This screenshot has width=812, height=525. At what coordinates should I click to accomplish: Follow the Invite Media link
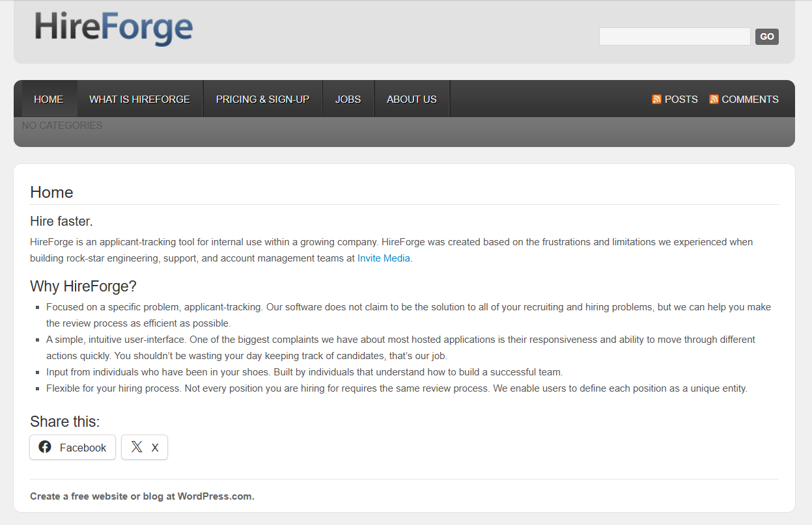pyautogui.click(x=384, y=258)
